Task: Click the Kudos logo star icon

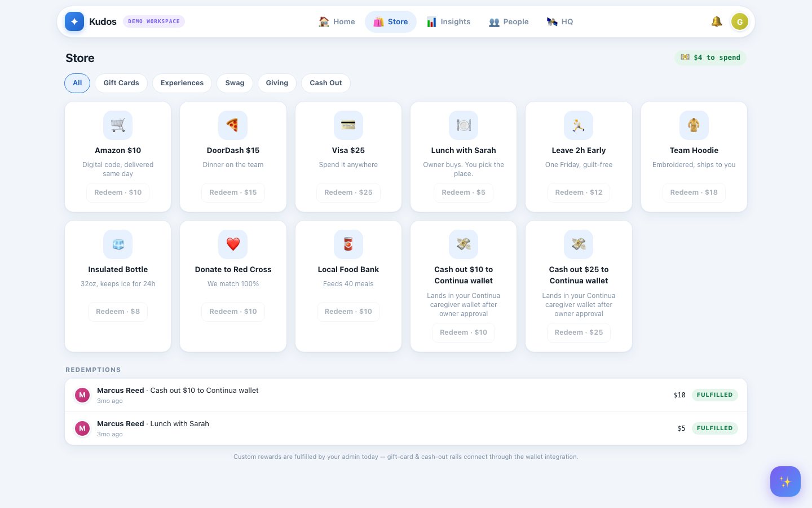Action: point(74,21)
